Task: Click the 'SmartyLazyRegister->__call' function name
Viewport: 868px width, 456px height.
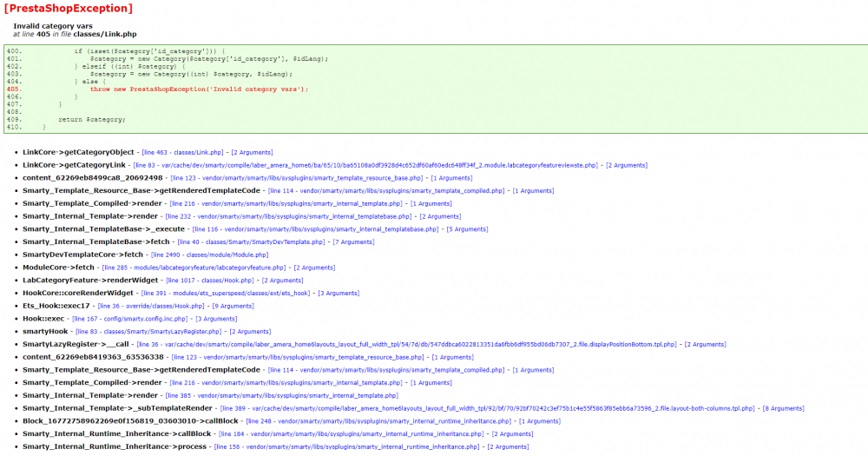Action: click(76, 345)
